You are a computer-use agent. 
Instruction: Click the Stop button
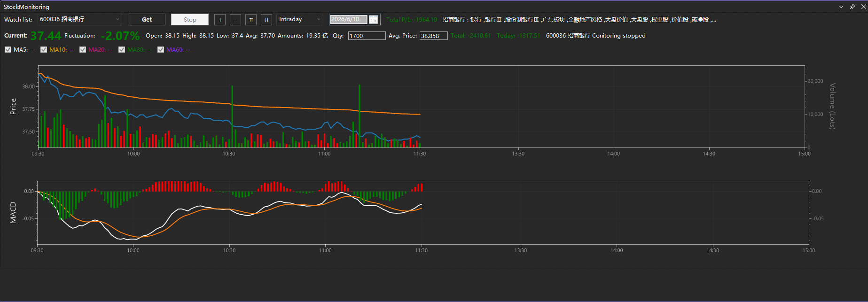(x=190, y=20)
